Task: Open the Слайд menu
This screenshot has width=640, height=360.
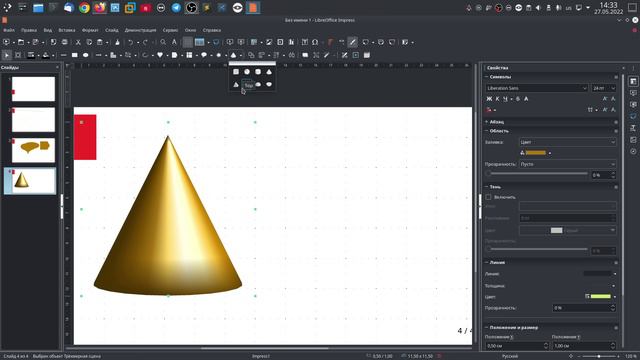Action: point(111,30)
